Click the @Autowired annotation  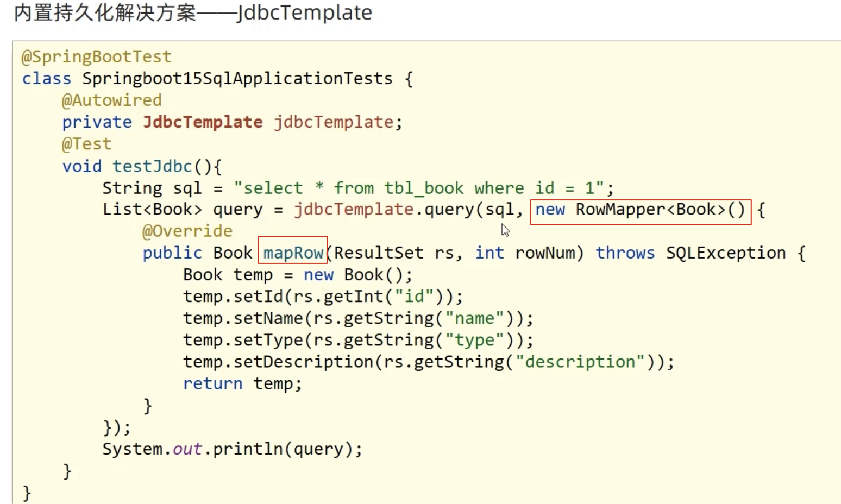[111, 100]
